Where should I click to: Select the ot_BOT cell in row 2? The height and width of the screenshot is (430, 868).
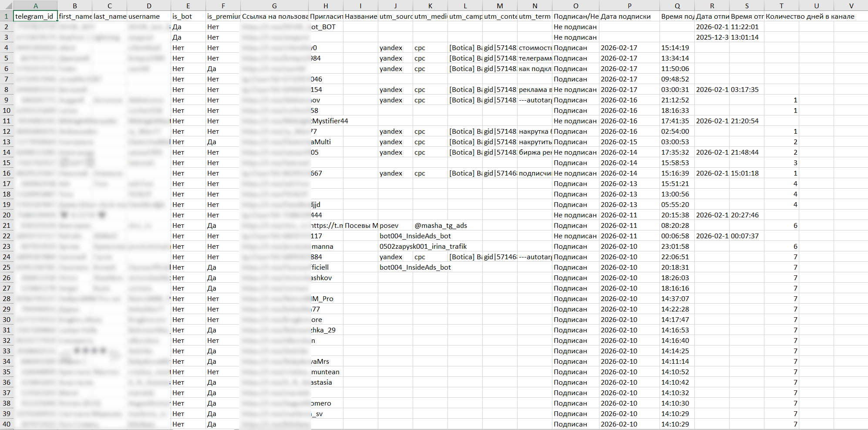323,27
